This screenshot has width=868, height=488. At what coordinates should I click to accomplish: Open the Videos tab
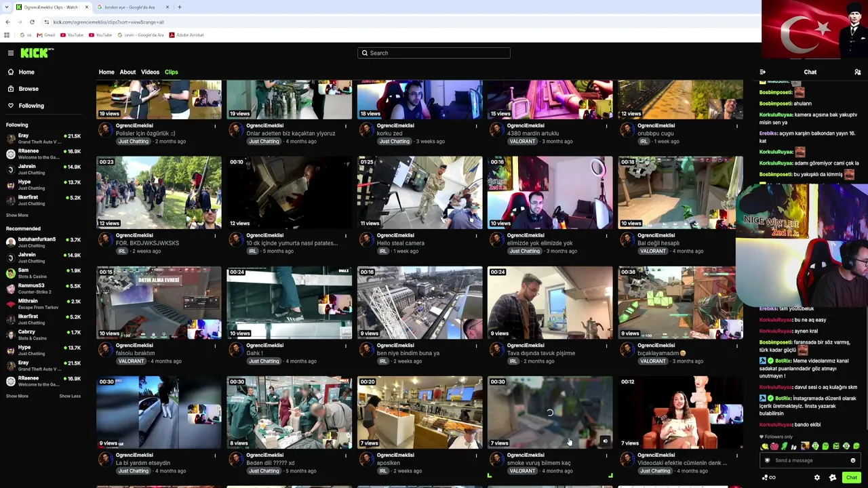[x=150, y=72]
